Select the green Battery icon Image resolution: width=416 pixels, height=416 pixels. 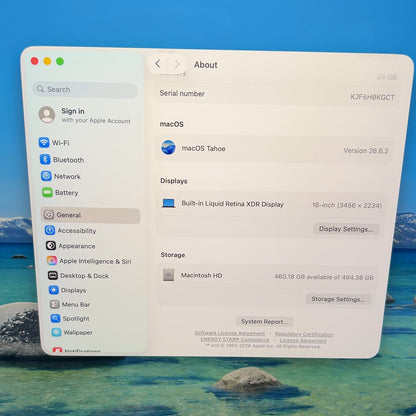tap(47, 192)
